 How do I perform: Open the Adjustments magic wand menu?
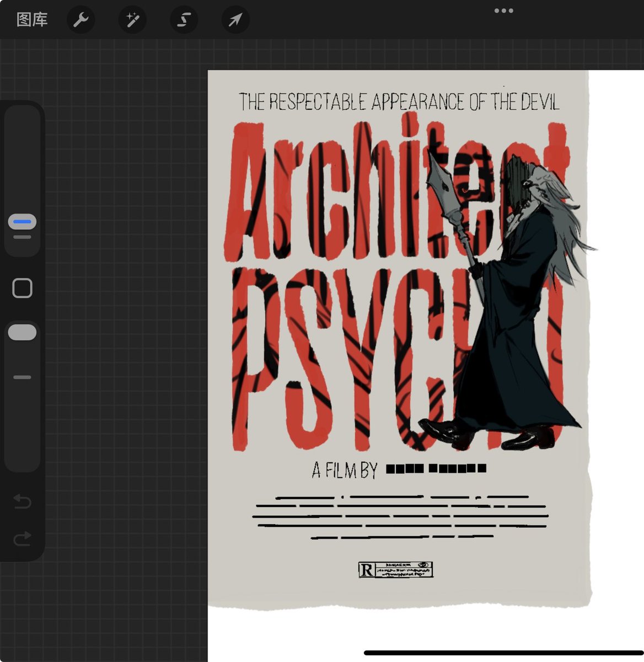(132, 20)
